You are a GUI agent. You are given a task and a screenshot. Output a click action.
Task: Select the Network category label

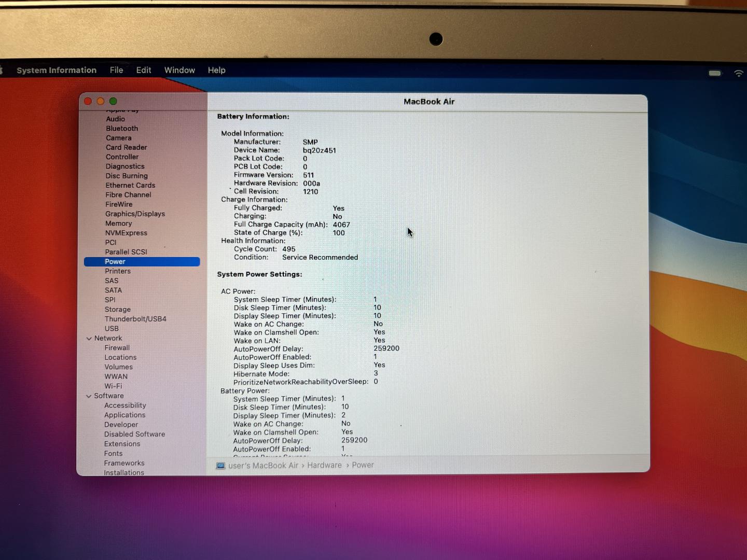(x=108, y=338)
